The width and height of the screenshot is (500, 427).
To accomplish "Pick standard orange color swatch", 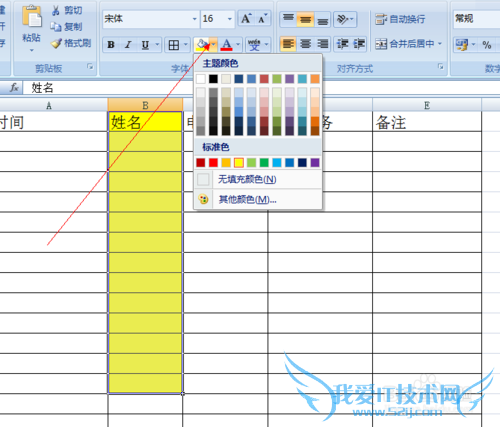I will (226, 163).
